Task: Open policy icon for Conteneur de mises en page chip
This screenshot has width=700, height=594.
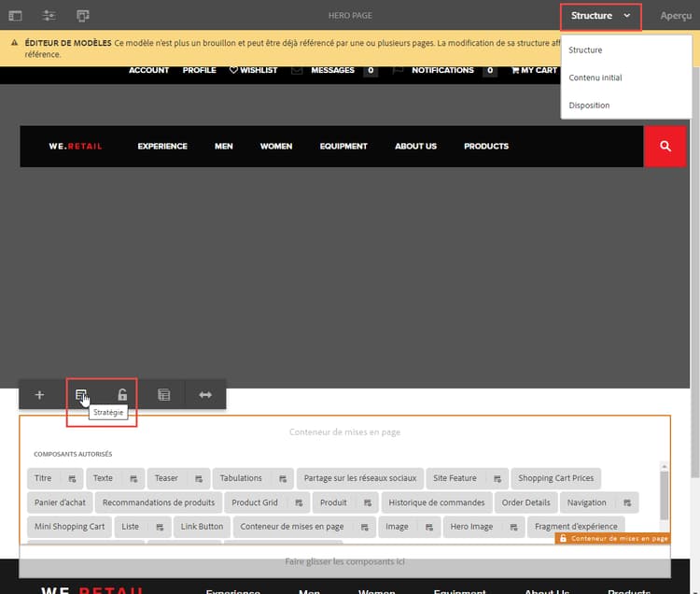Action: 364,527
